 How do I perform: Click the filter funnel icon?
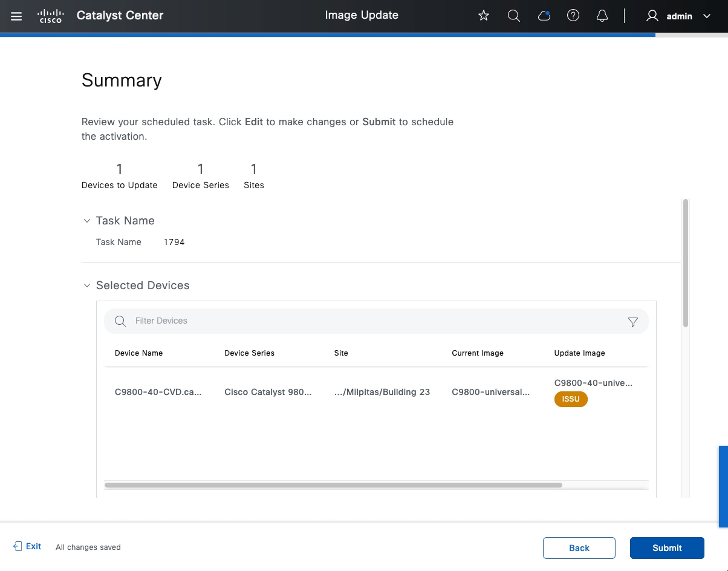(633, 322)
